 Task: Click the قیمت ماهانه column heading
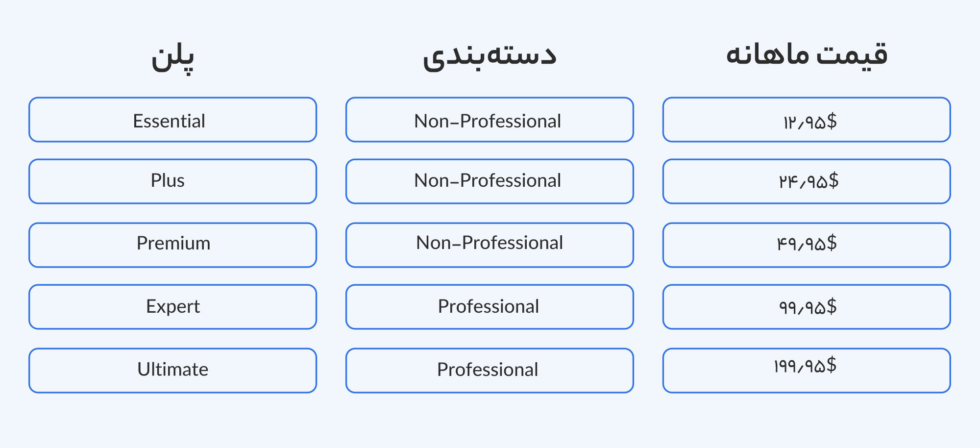pos(807,54)
